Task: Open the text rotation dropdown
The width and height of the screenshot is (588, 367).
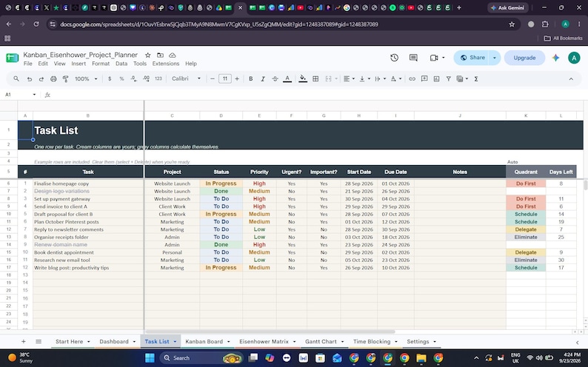Action: point(396,78)
